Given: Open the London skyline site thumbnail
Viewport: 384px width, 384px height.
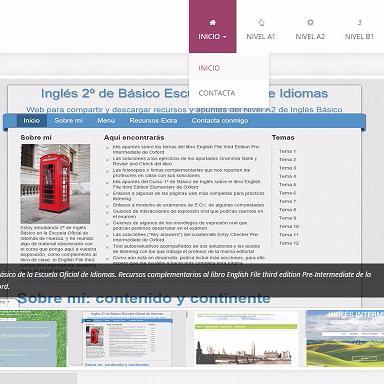Looking at the screenshot, I should pyautogui.click(x=246, y=338).
